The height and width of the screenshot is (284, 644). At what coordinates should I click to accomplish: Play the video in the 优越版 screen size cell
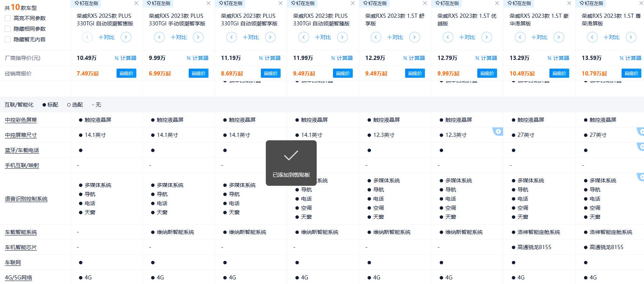498,132
